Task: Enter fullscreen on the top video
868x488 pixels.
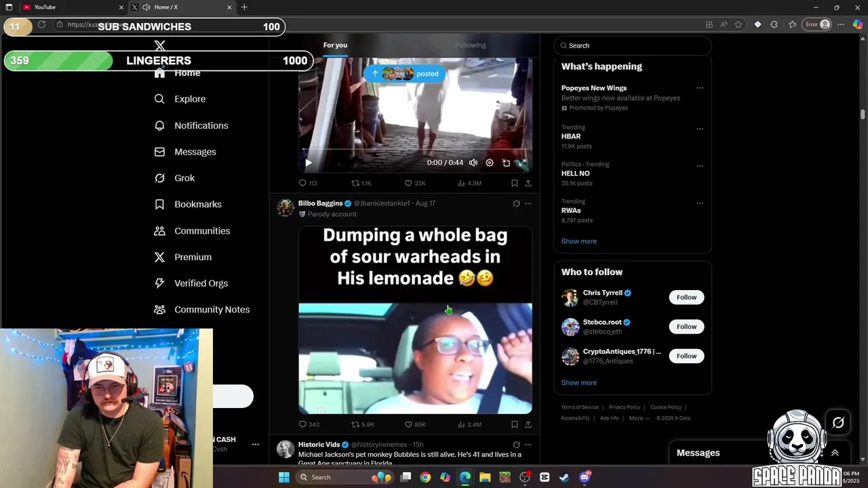Action: coord(522,163)
